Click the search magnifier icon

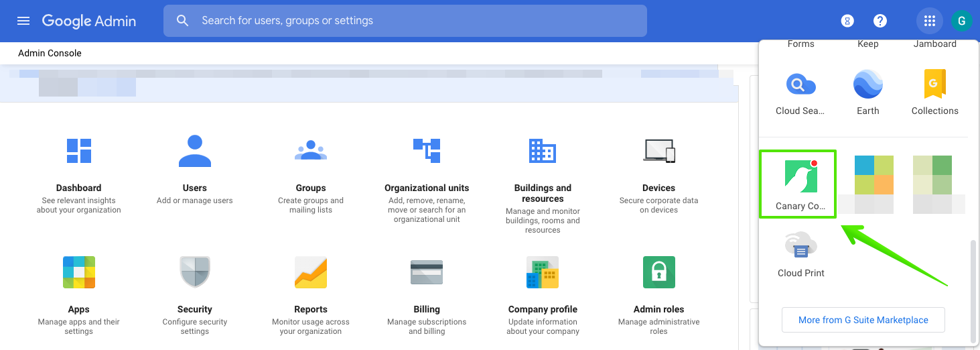coord(183,21)
